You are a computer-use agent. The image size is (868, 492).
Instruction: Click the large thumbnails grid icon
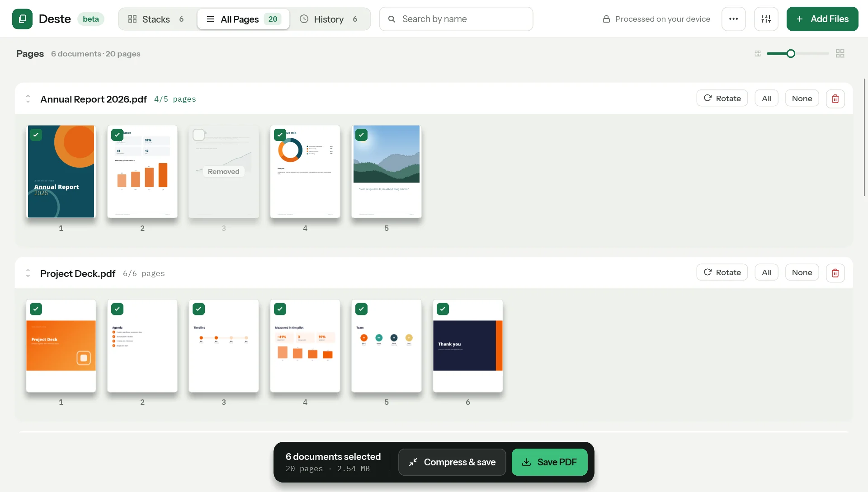(x=840, y=54)
